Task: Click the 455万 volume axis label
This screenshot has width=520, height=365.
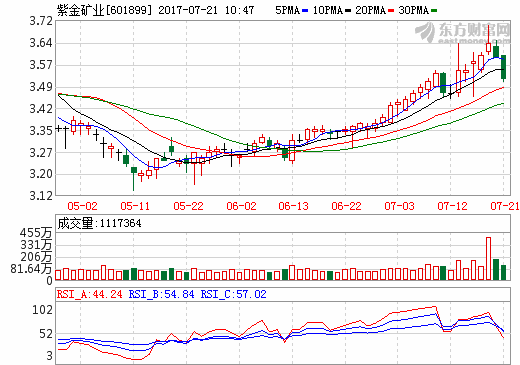Action: tap(36, 233)
